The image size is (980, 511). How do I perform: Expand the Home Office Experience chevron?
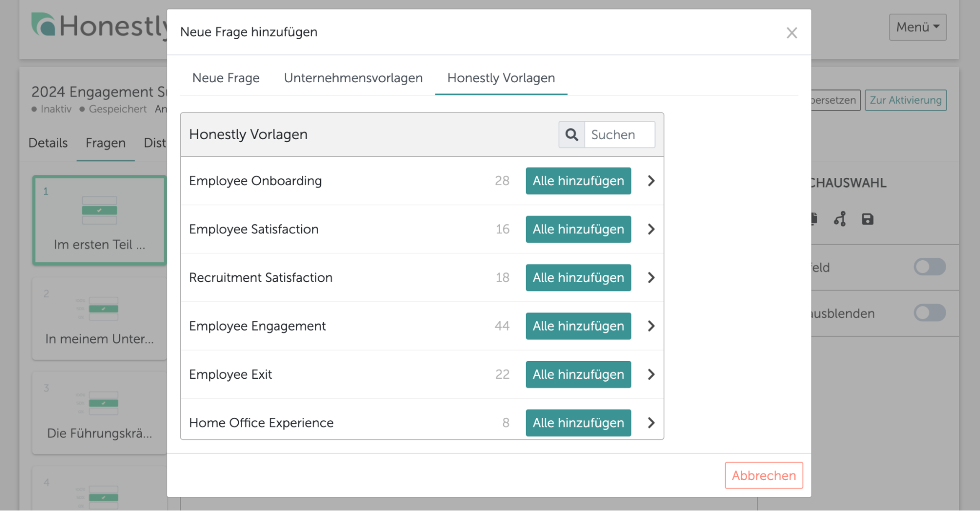(x=651, y=423)
